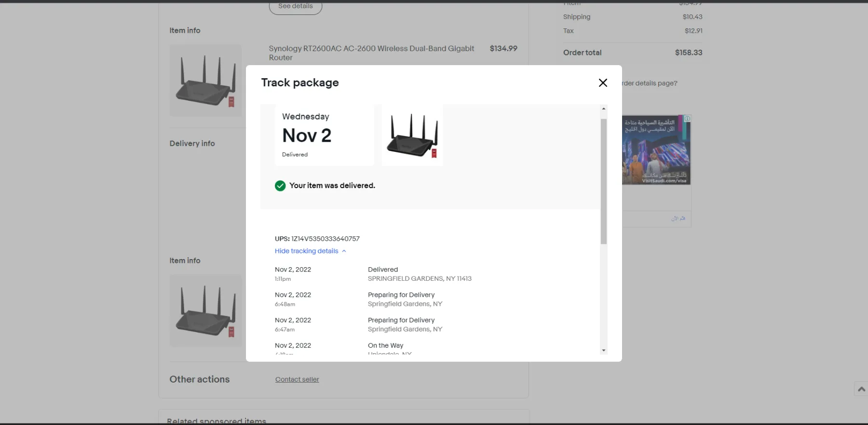The width and height of the screenshot is (868, 425).
Task: Open the Synology RT2600AC router item title
Action: tap(371, 53)
